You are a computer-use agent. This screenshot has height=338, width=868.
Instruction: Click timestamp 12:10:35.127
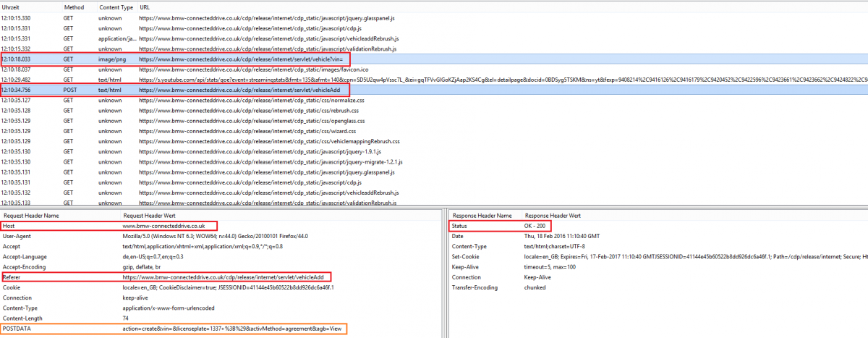click(16, 100)
